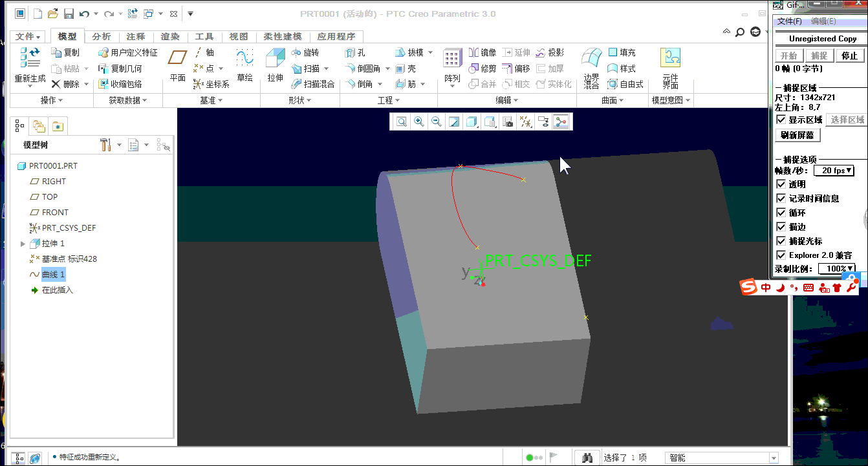Toggle the 描边 checkbox in Gif window

(x=781, y=227)
